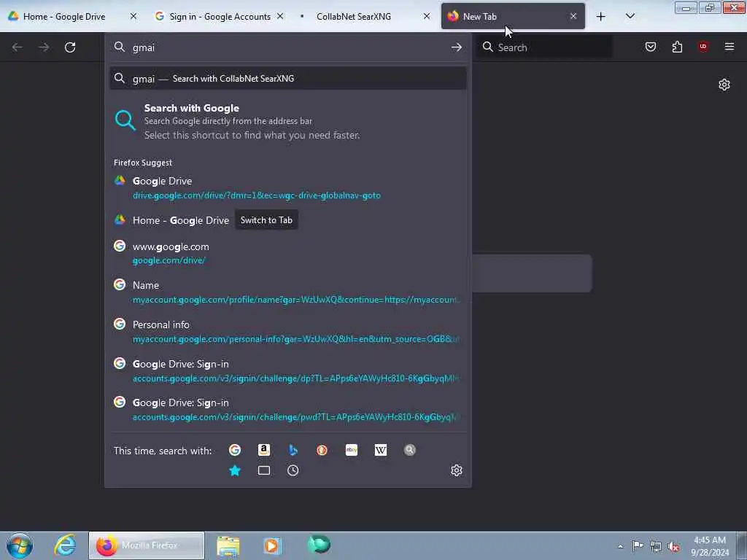Open the Extensions puzzle icon
Viewport: 747px width, 560px height.
point(677,47)
